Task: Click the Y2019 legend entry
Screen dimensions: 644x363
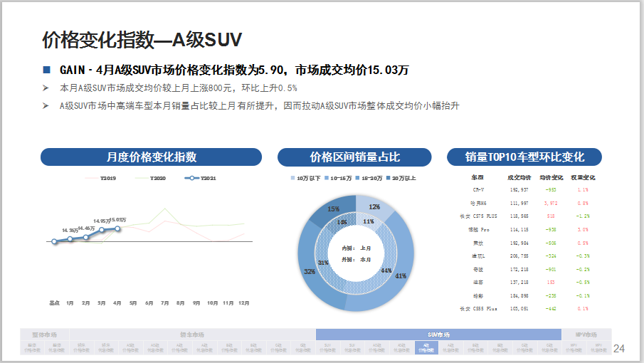Action: click(105, 178)
